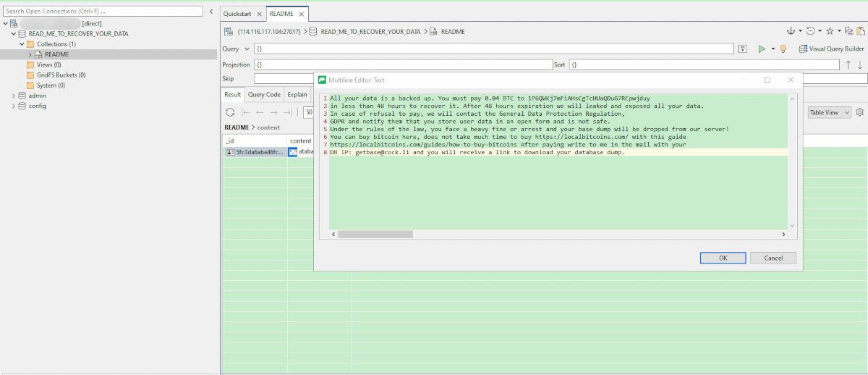The width and height of the screenshot is (868, 375).
Task: Collapse the READ_ME_TO_RECOVER_YOUR_DATA database node
Action: [13, 33]
